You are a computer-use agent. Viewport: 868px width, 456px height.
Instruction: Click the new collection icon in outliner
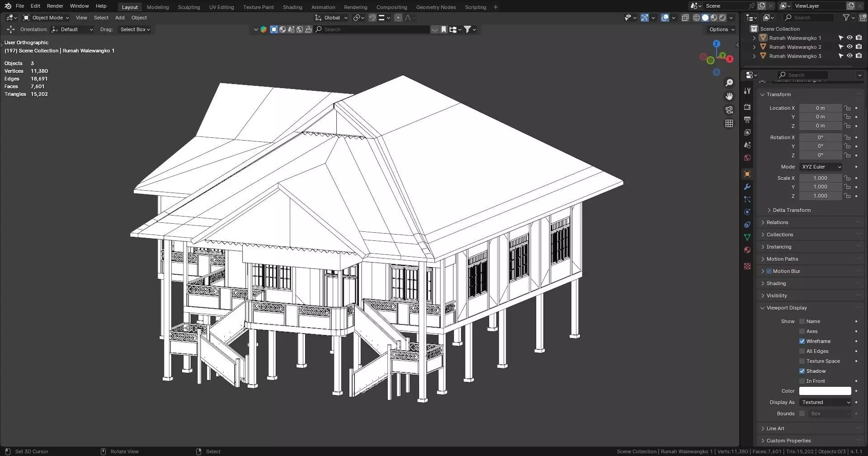click(x=862, y=18)
